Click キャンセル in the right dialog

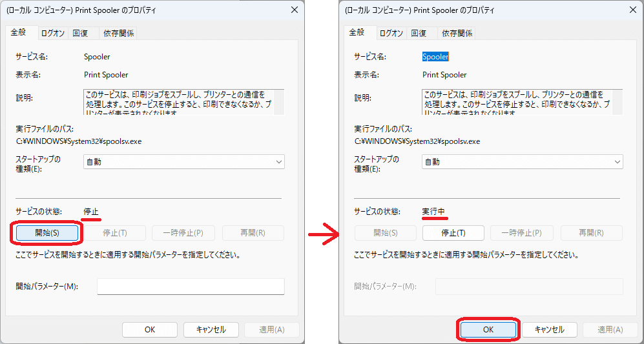[549, 329]
